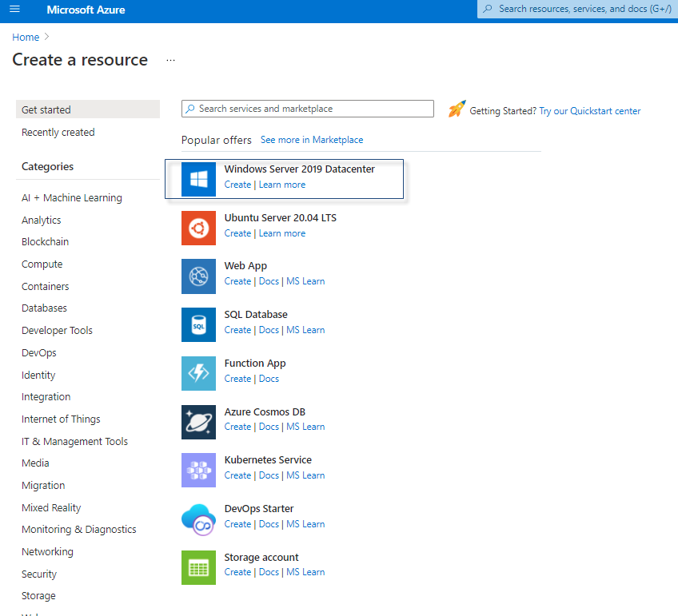Click the Ubuntu Server 20.04 LTS icon

pyautogui.click(x=198, y=228)
